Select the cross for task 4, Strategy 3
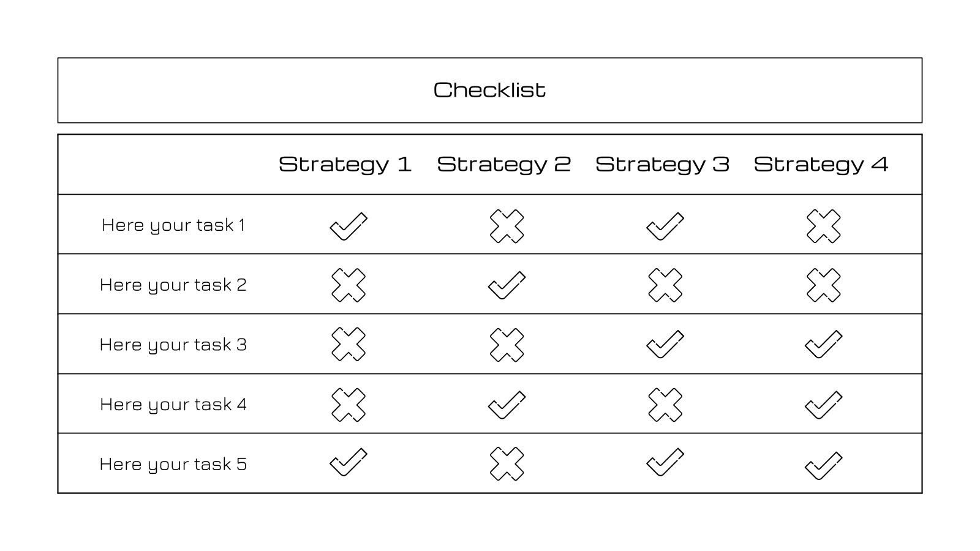The height and width of the screenshot is (551, 980). (x=665, y=405)
